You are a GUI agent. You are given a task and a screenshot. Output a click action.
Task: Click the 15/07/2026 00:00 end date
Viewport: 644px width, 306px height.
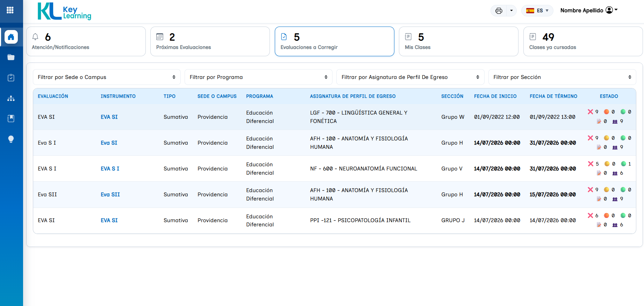point(552,195)
